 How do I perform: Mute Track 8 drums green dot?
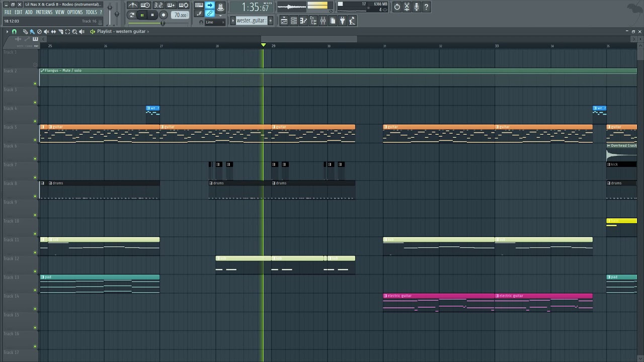coord(35,196)
